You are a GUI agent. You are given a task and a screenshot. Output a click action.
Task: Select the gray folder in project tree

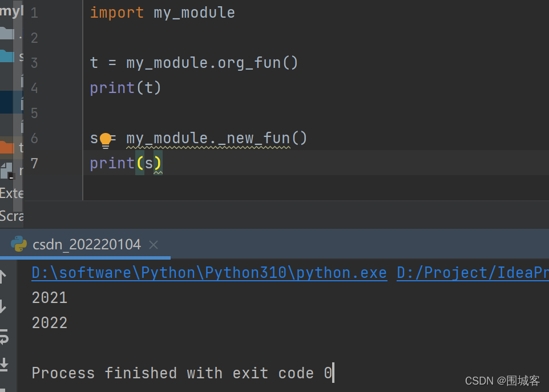(6, 33)
